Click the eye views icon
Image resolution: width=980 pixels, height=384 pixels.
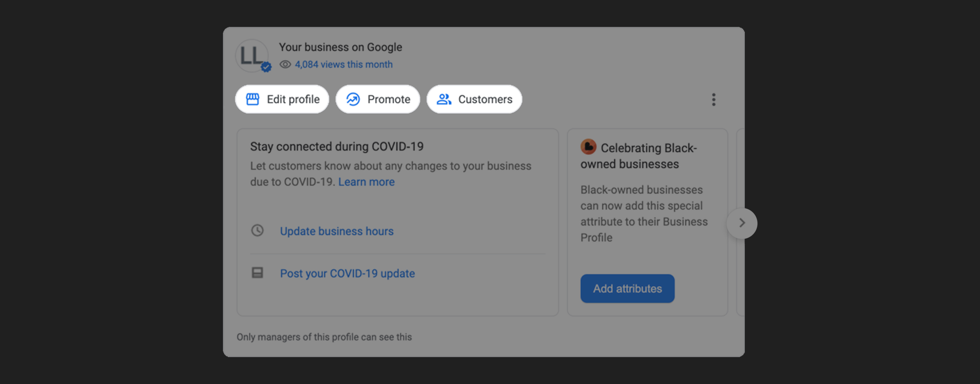(x=285, y=64)
